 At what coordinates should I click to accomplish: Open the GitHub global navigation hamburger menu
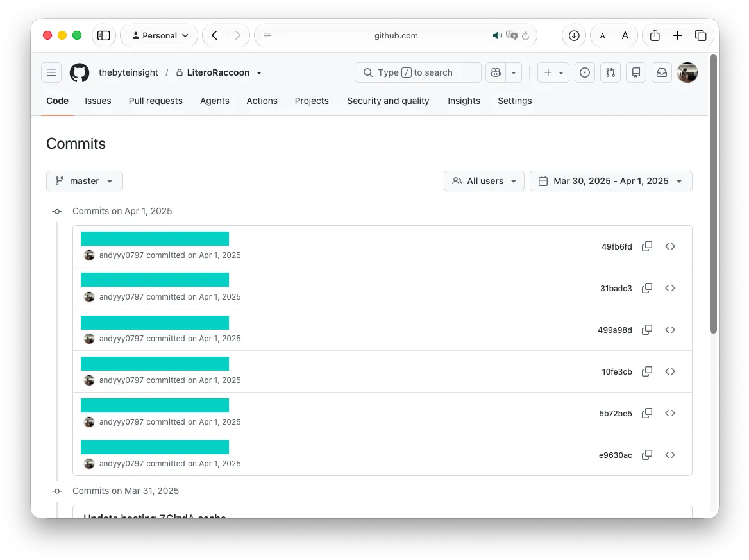51,72
